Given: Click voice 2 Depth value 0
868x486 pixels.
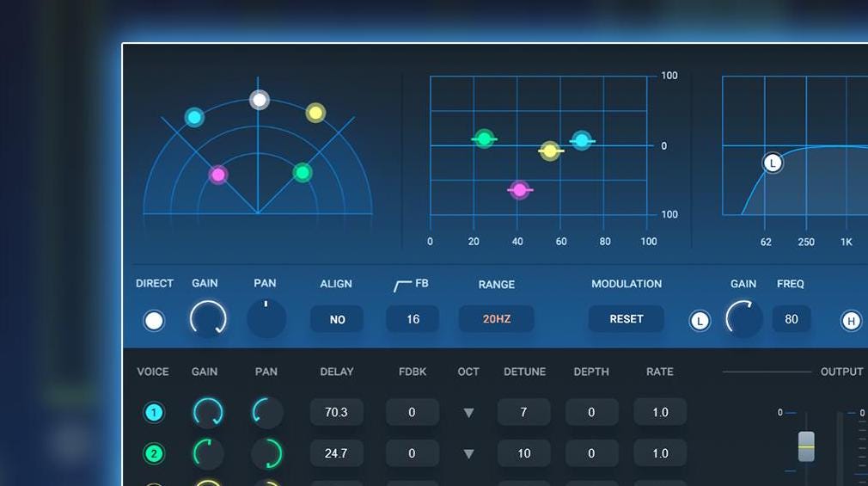Looking at the screenshot, I should (x=592, y=453).
